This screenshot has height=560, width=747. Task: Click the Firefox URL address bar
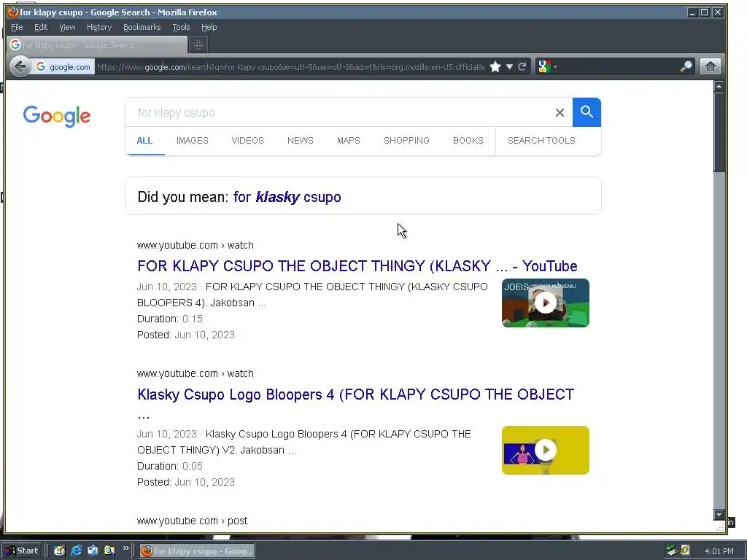tap(290, 67)
